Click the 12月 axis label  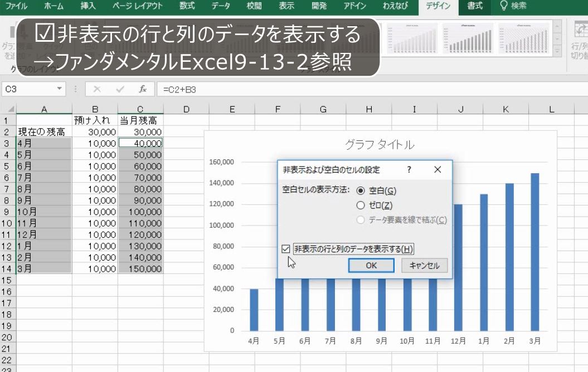tap(458, 341)
